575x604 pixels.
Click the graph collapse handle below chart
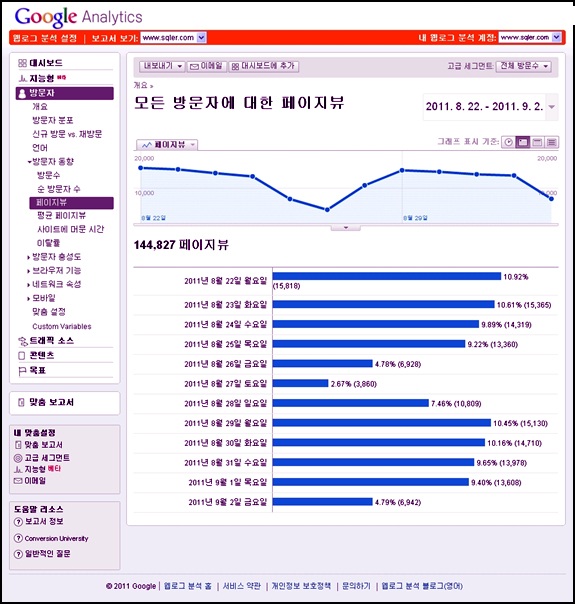(345, 228)
